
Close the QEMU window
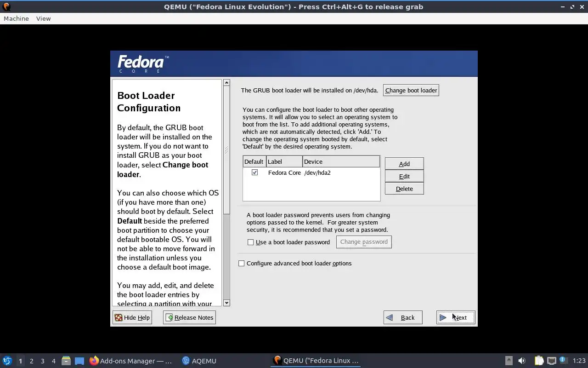582,7
